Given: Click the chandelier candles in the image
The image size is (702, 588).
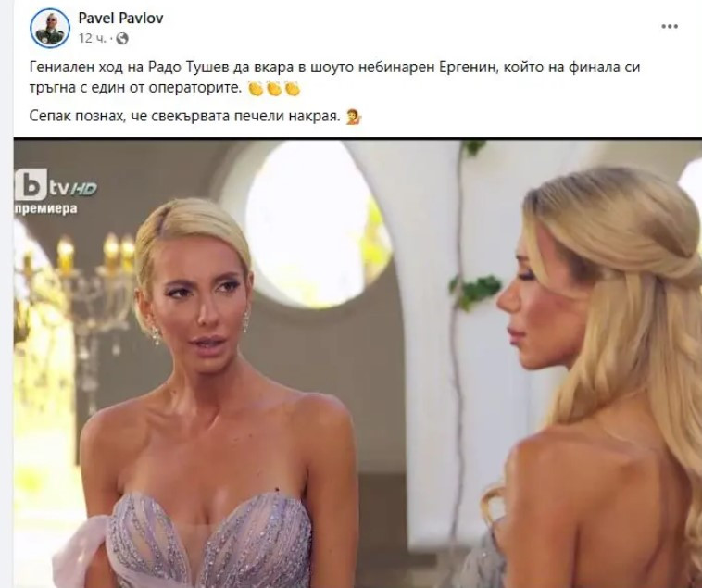Looking at the screenshot, I should (x=94, y=256).
